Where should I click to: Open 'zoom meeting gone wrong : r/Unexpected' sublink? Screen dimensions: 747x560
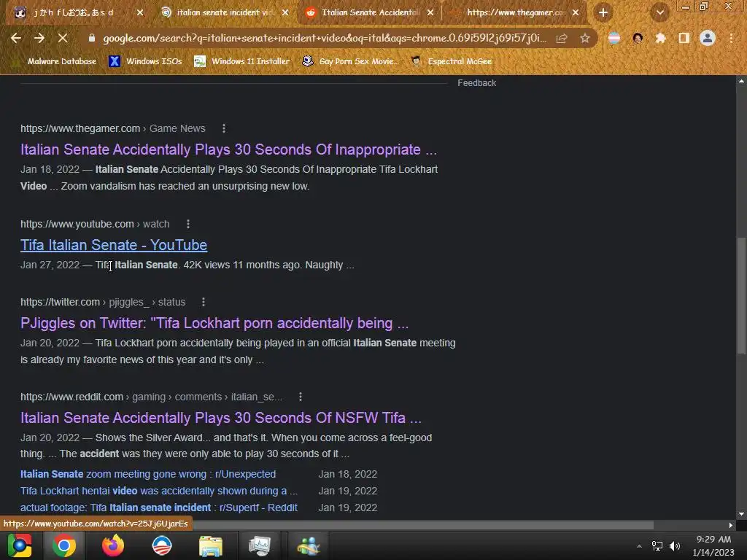(x=148, y=474)
